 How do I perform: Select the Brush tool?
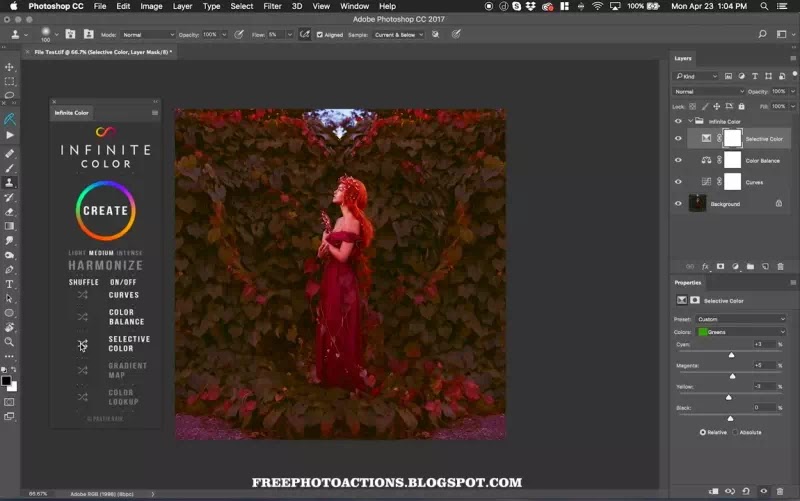tap(9, 168)
